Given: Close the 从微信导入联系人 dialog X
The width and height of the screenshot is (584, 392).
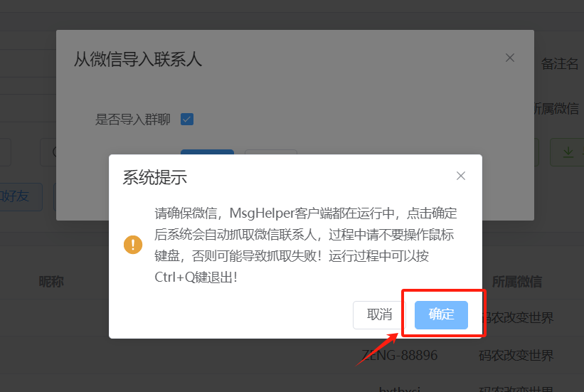Looking at the screenshot, I should click(510, 58).
